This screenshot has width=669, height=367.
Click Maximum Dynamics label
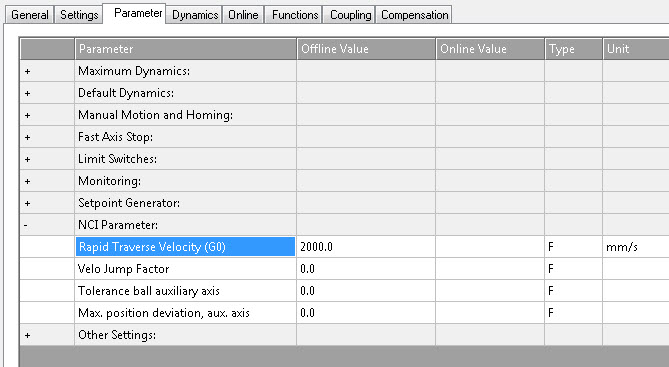134,71
